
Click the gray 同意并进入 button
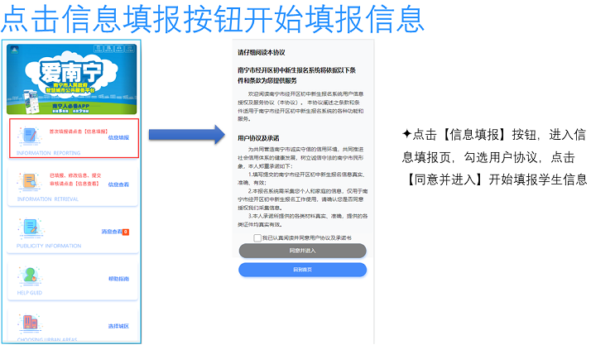tap(302, 251)
